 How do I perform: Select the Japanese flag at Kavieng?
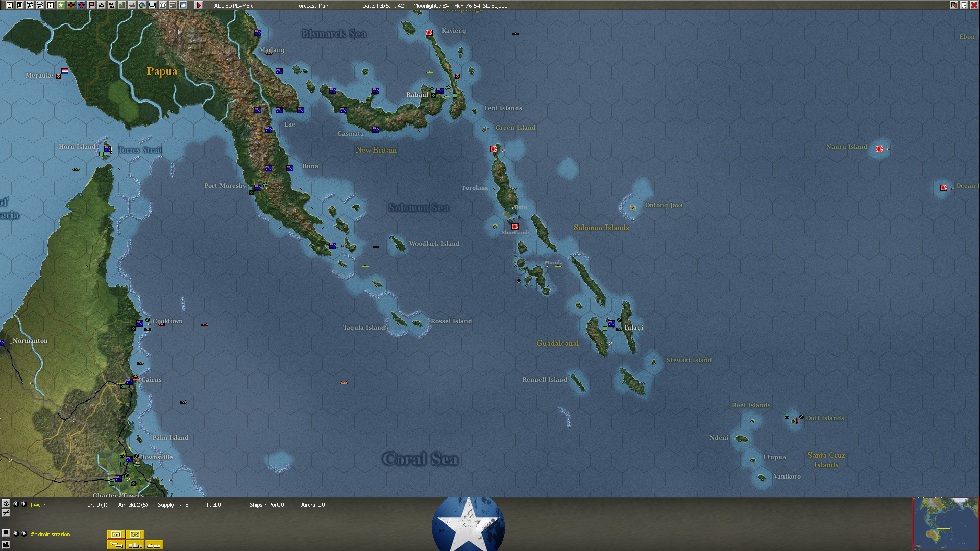[x=429, y=33]
